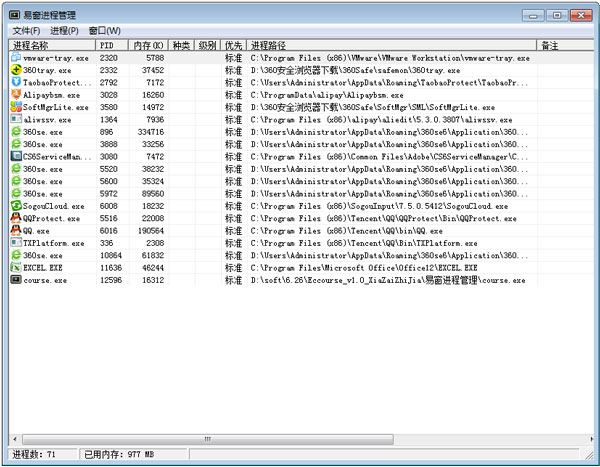Select the EXCEL.EXE icon

click(x=16, y=267)
